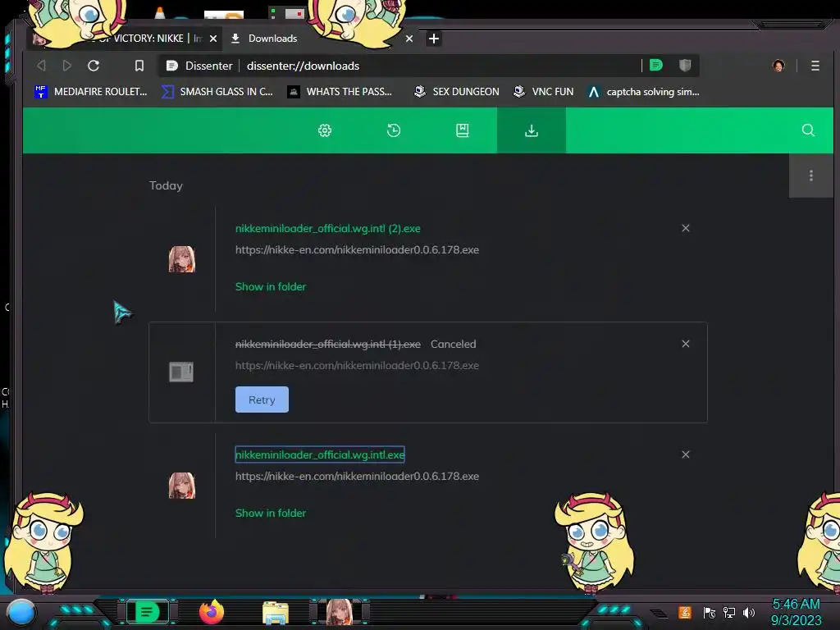Open nikkeminiloader_official.wg.intl (2).exe file link
This screenshot has height=630, width=840.
(328, 228)
